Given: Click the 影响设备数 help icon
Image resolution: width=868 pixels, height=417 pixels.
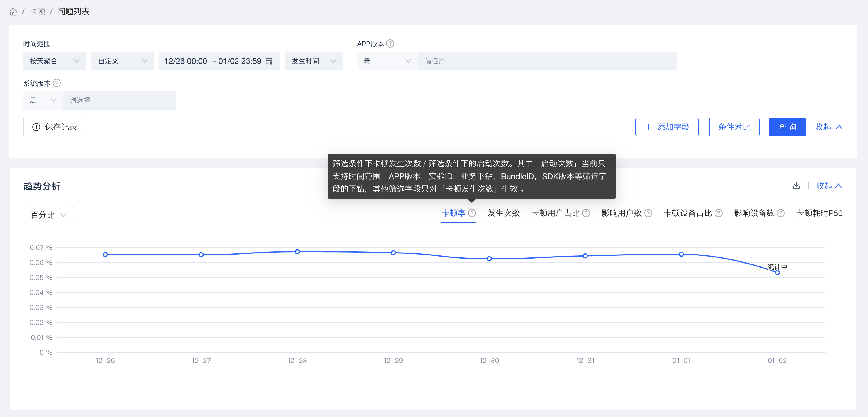Looking at the screenshot, I should coord(781,213).
